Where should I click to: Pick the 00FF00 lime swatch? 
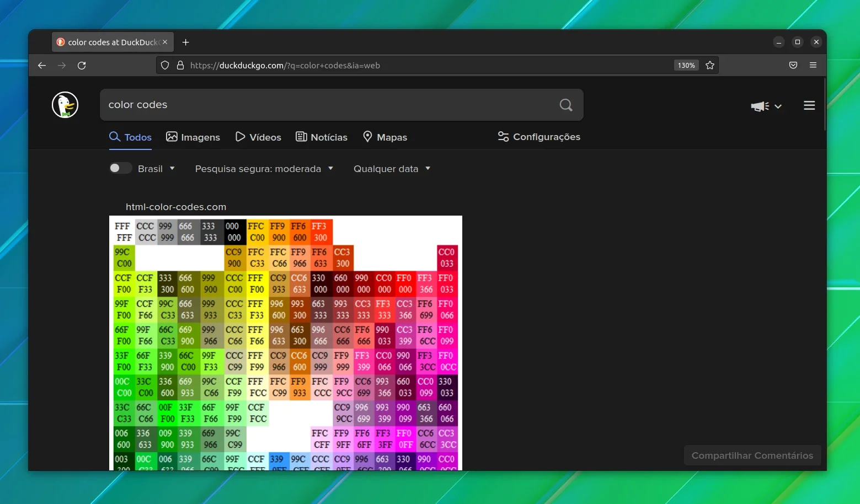(167, 413)
